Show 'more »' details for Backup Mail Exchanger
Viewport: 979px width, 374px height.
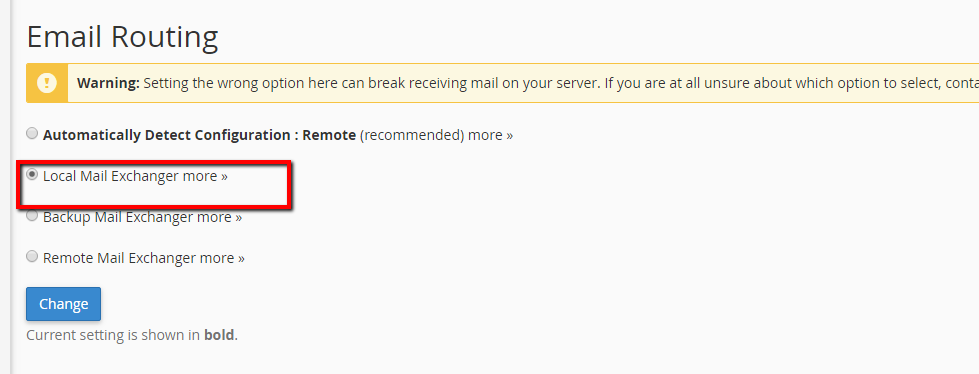click(x=219, y=217)
